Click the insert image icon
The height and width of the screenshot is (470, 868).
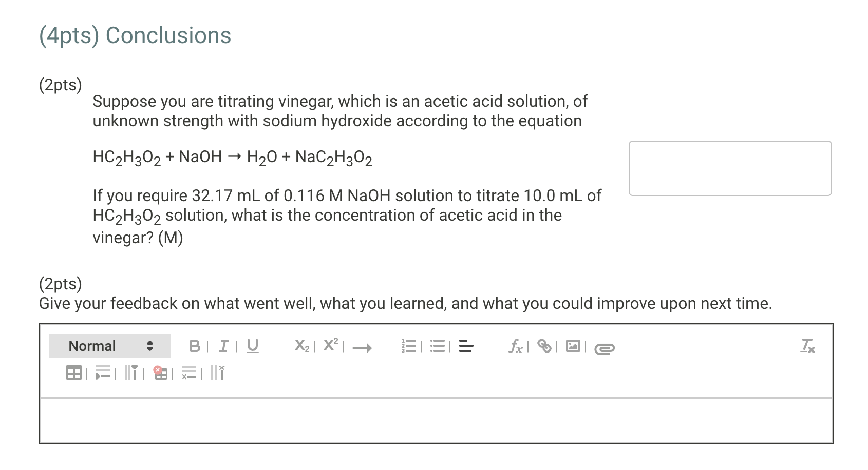point(573,347)
